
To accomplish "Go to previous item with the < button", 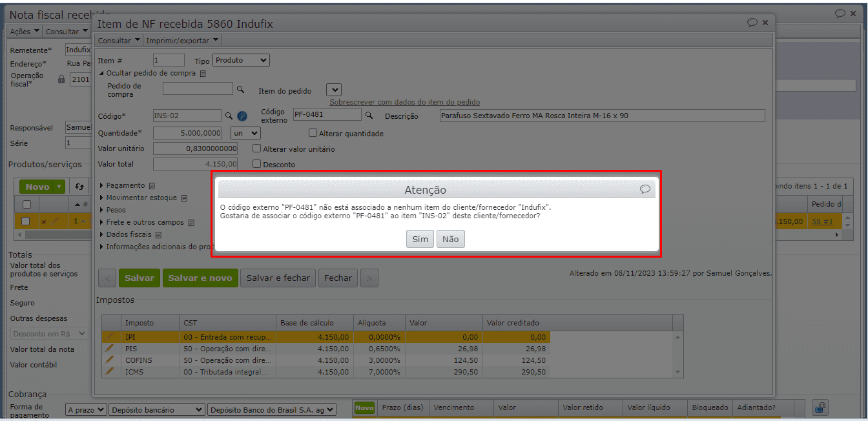I will 107,278.
